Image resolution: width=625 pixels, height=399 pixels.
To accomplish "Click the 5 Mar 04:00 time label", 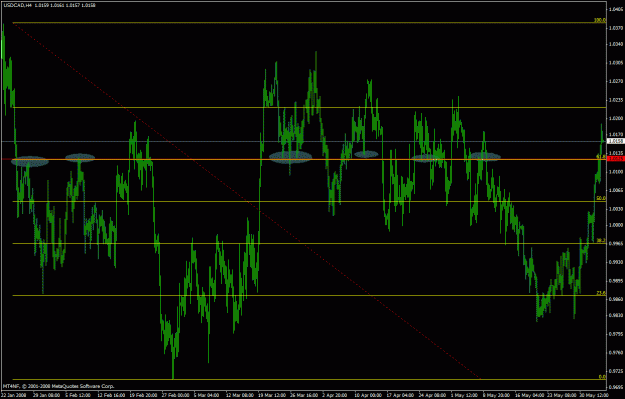I will (x=206, y=395).
